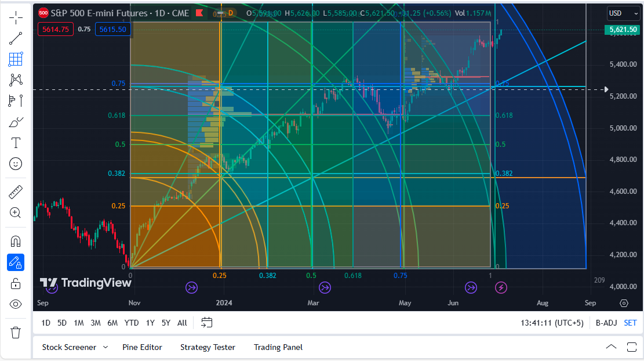Open the emoji icons tool
644x361 pixels.
click(16, 164)
